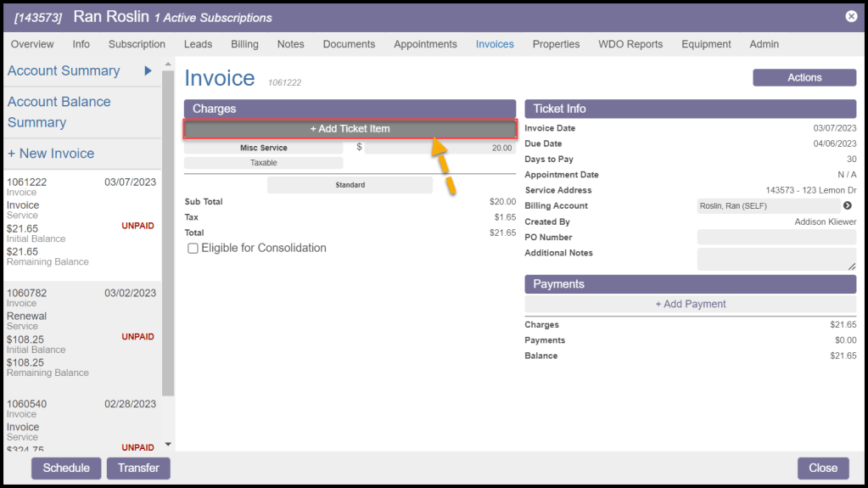Close the dialog with the X icon
This screenshot has width=868, height=488.
[x=851, y=16]
